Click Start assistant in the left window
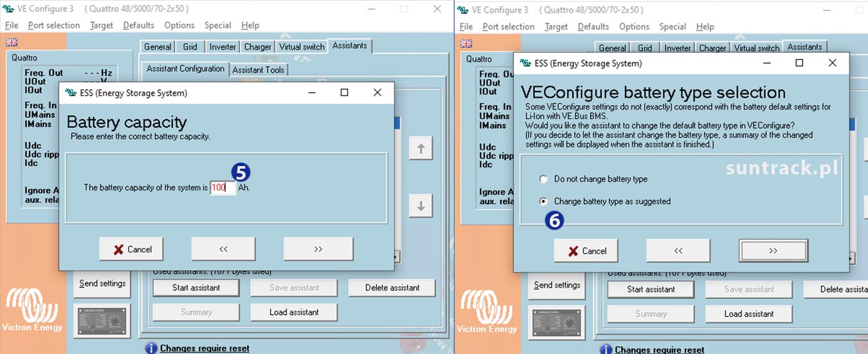868x354 pixels. [196, 288]
